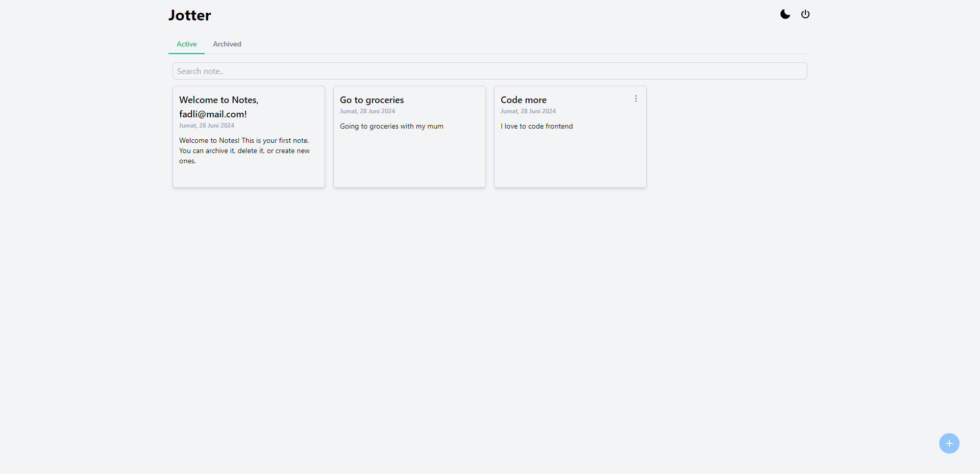Select the Active notes tab

click(186, 44)
